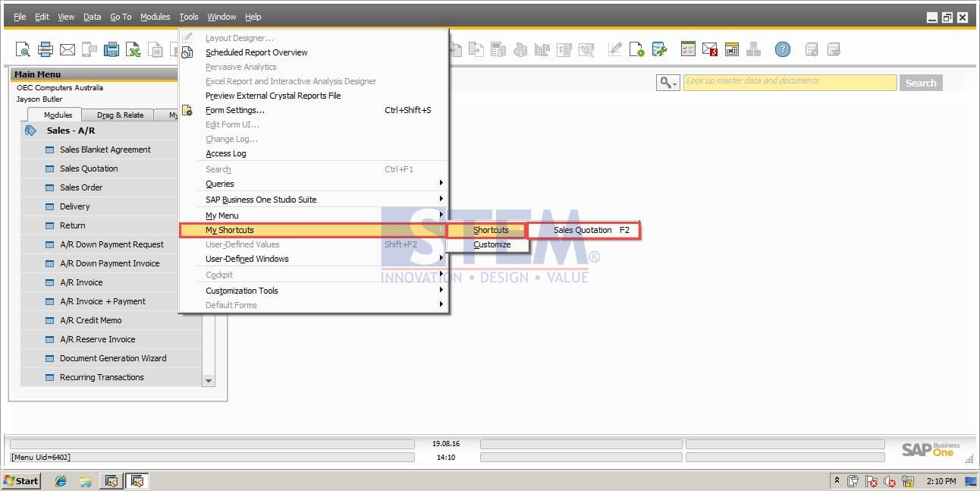Launch Internet Explorer from the taskbar
This screenshot has width=980, height=491.
(61, 481)
